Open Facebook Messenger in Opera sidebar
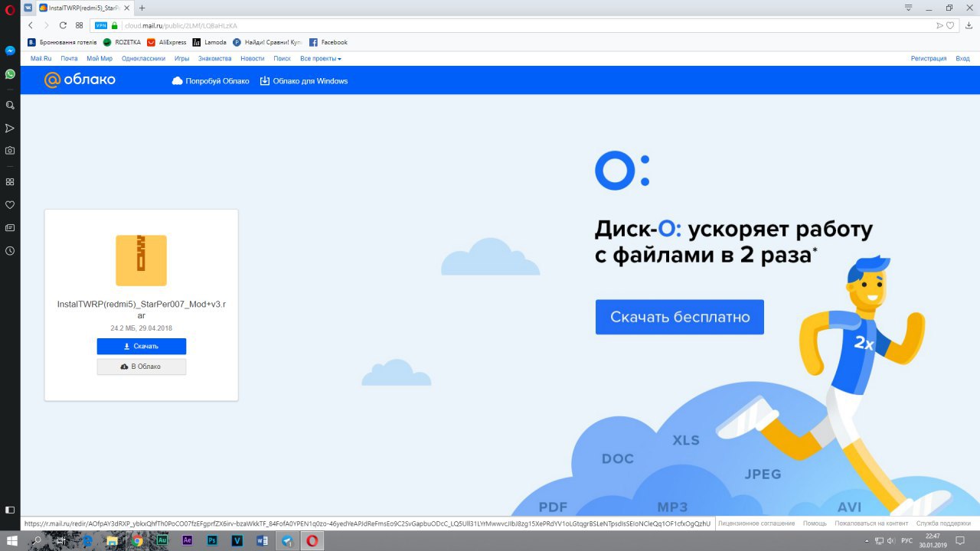 pyautogui.click(x=10, y=51)
